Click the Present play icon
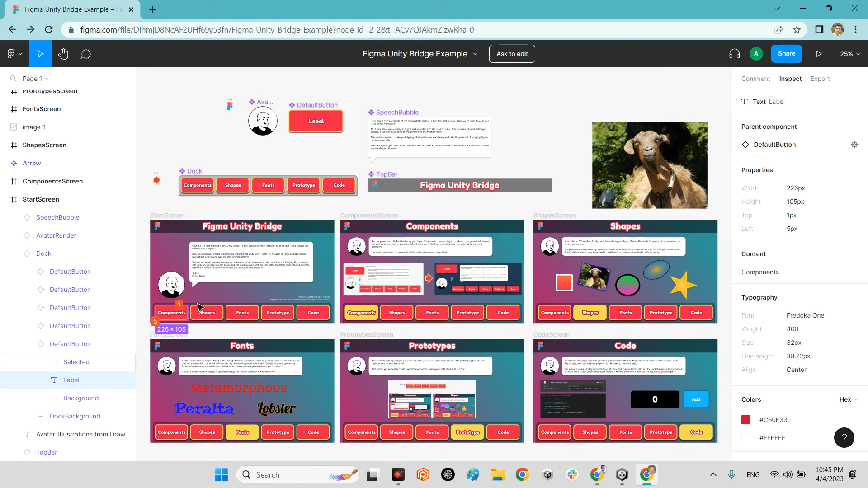Image resolution: width=868 pixels, height=488 pixels. 819,54
